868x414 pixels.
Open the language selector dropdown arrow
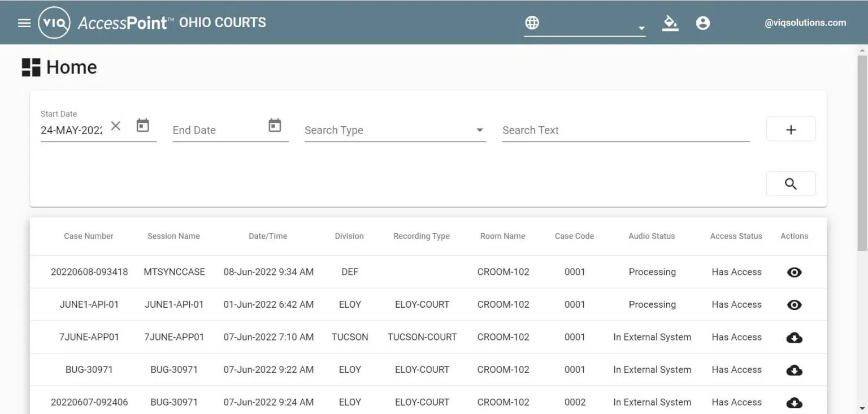(641, 28)
